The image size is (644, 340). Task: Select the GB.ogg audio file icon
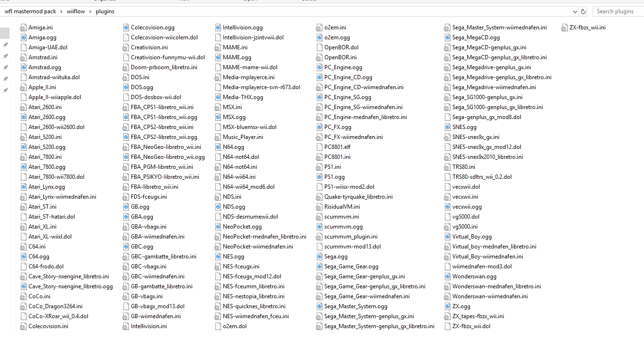tap(126, 207)
